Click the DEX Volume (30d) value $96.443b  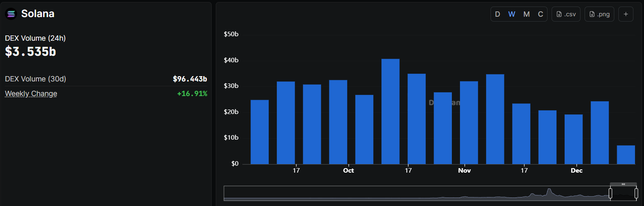click(190, 79)
